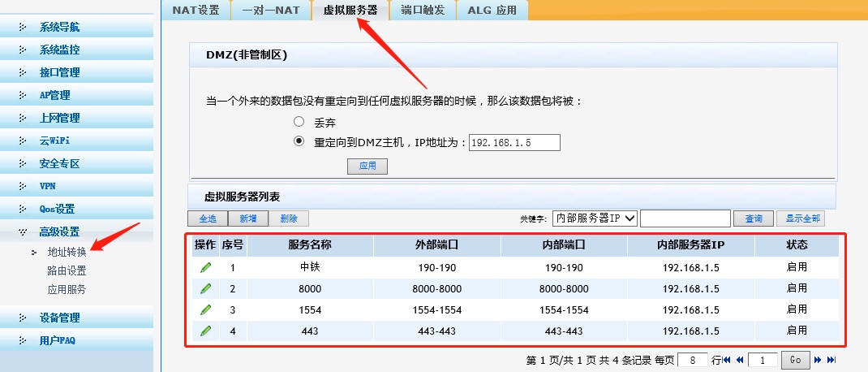868x372 pixels.
Task: Focus the page number field
Action: tap(763, 361)
